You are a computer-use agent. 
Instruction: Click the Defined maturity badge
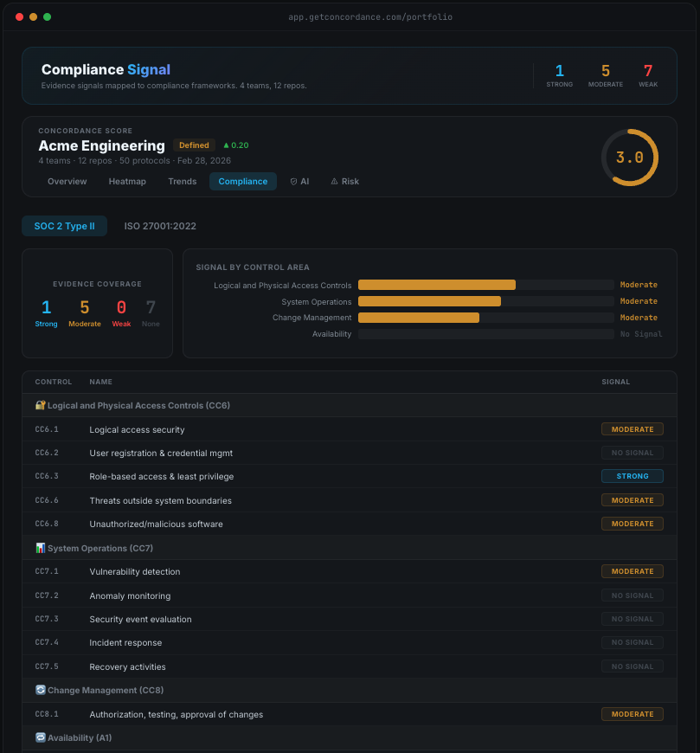(194, 145)
